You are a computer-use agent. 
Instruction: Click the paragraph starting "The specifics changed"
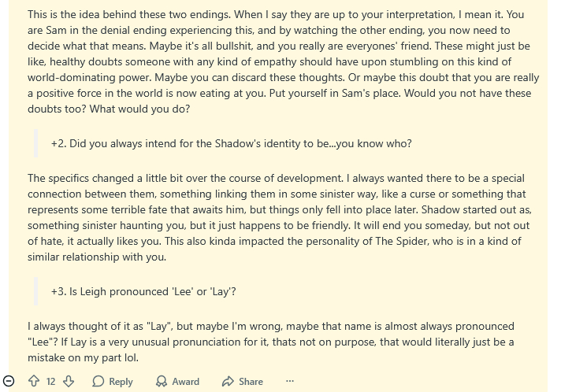284,218
